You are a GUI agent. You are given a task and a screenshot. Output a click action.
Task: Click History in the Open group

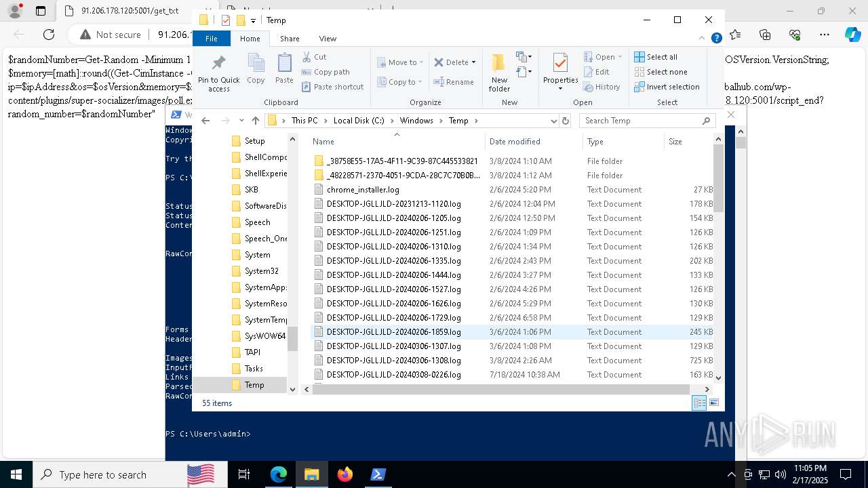tap(601, 87)
